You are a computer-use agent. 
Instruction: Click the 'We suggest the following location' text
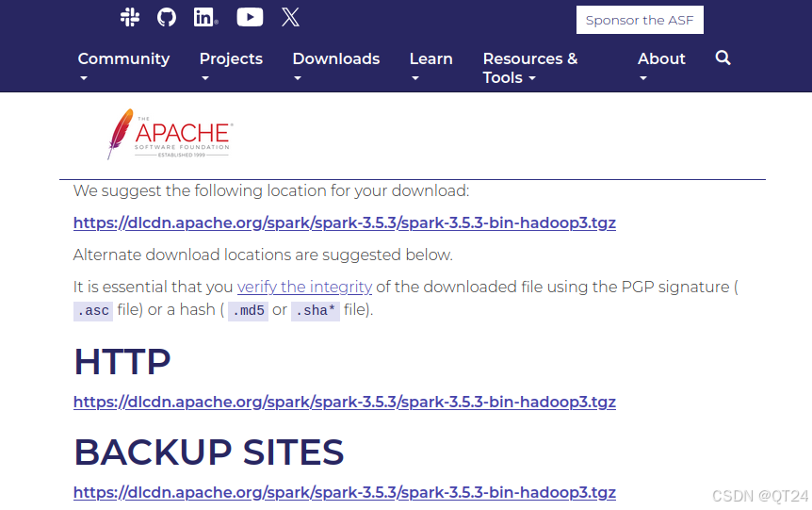tap(271, 190)
